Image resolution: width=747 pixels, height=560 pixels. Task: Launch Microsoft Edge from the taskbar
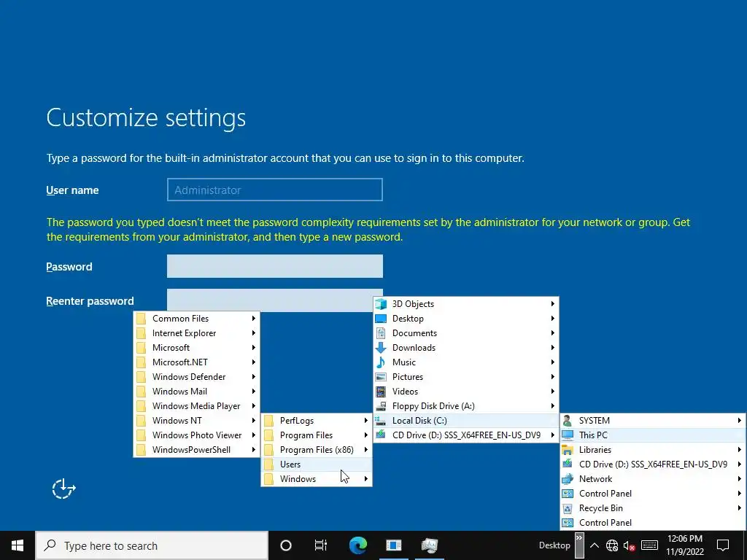pyautogui.click(x=357, y=545)
